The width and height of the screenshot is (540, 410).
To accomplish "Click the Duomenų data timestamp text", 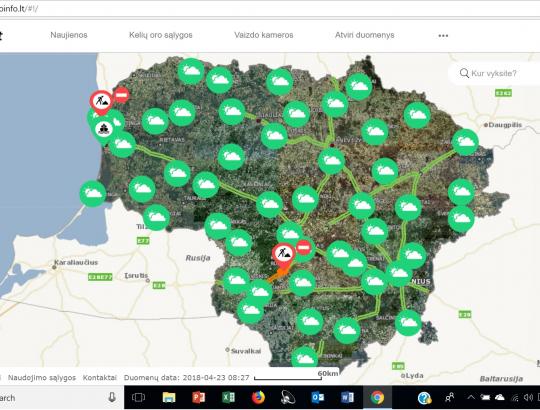I will tap(186, 378).
